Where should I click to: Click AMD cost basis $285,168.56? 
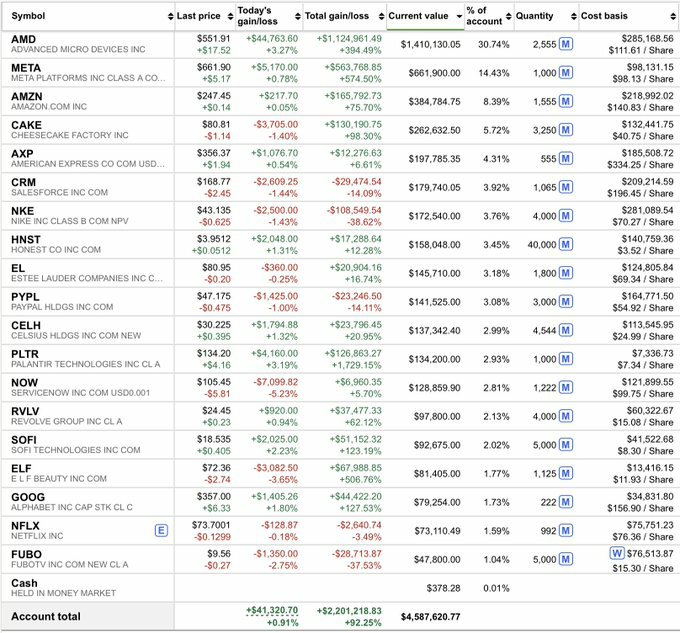click(x=647, y=39)
